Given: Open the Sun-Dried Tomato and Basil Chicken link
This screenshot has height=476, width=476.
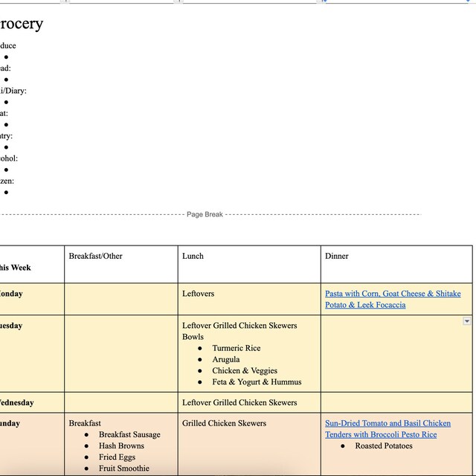Looking at the screenshot, I should [x=387, y=428].
